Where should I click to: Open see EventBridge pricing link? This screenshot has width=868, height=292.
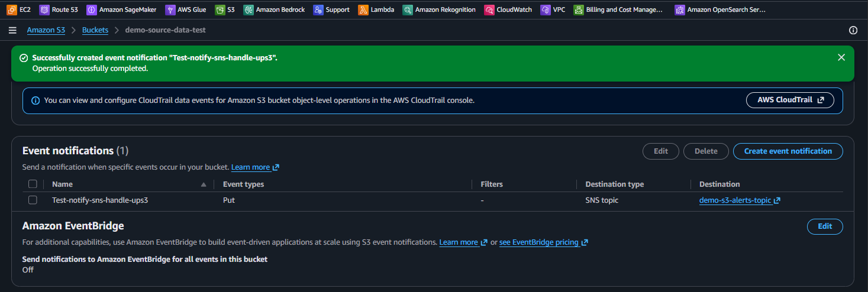point(539,242)
